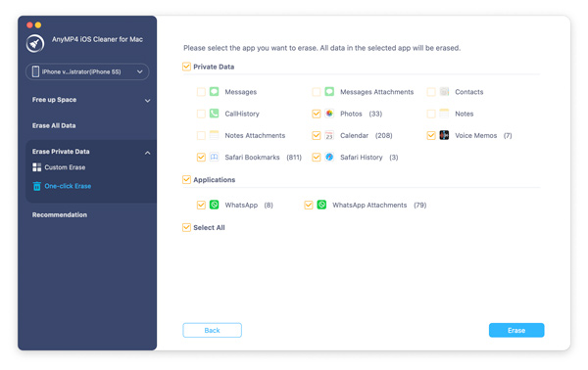This screenshot has height=370, width=588.
Task: Check the Notes checkbox
Action: (x=431, y=114)
